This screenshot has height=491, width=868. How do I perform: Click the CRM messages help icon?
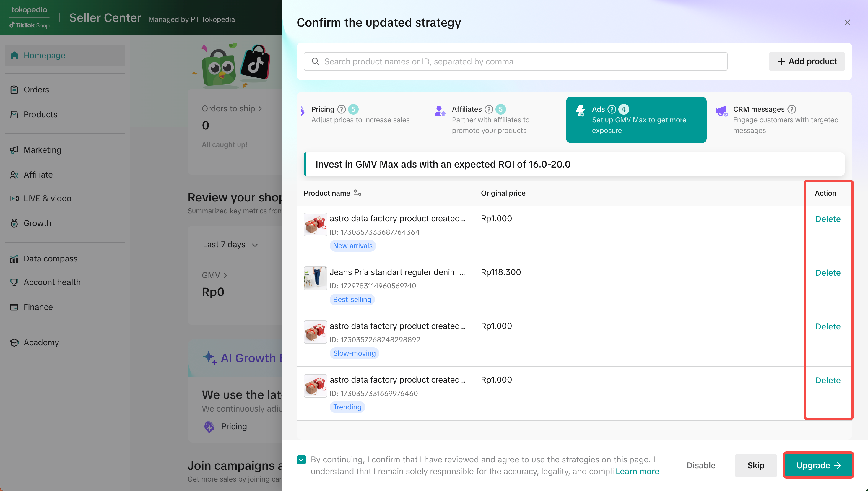coord(791,109)
